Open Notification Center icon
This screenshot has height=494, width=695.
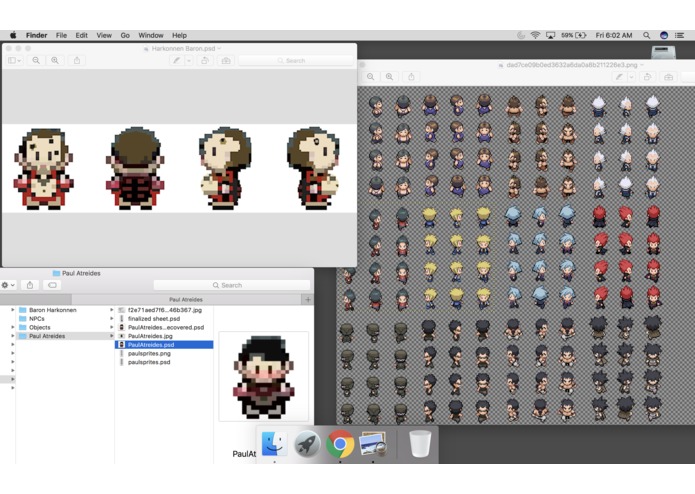point(679,35)
